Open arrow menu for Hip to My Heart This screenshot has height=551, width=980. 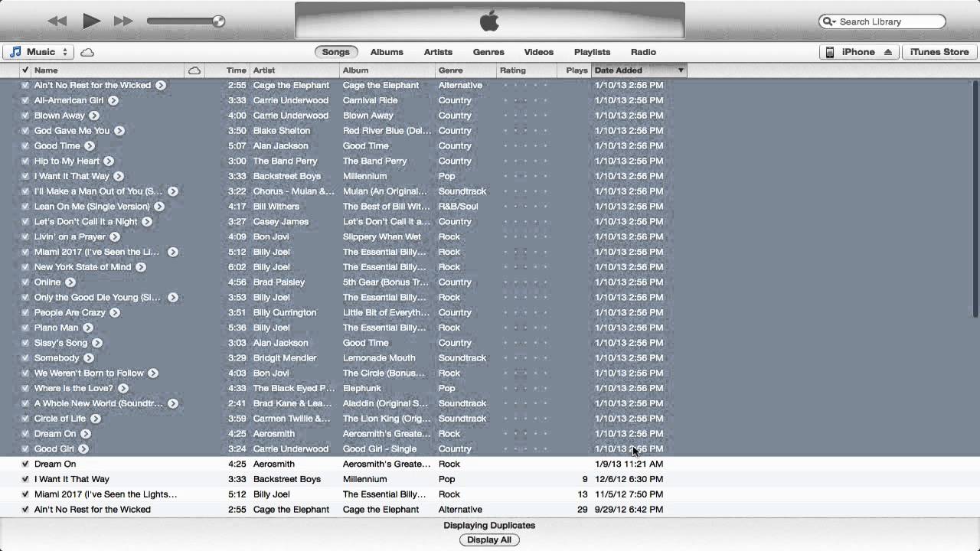pos(109,161)
